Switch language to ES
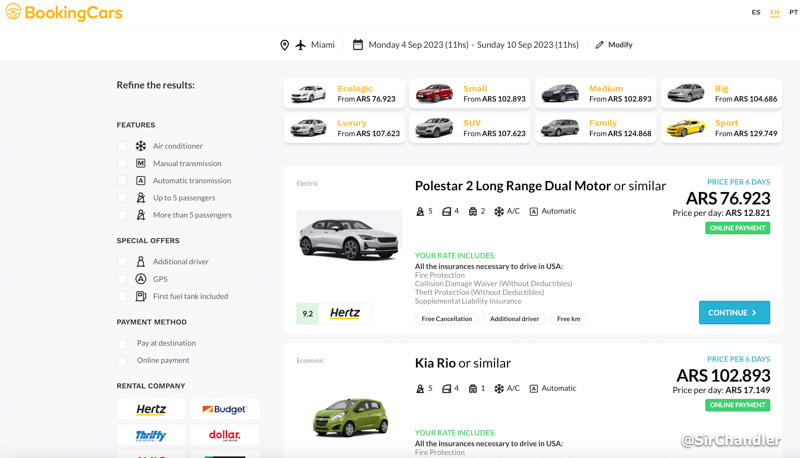Viewport: 800px width, 458px height. [x=756, y=13]
